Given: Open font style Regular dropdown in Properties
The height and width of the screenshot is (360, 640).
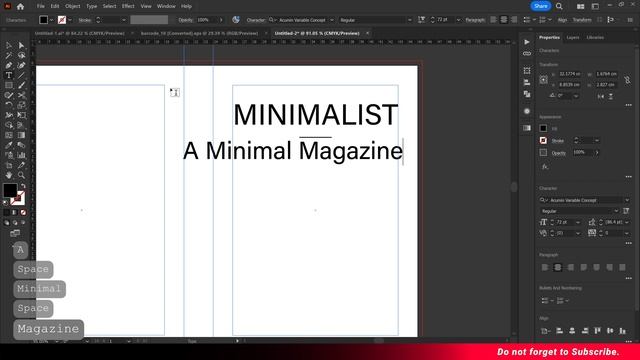Looking at the screenshot, I should coord(616,211).
